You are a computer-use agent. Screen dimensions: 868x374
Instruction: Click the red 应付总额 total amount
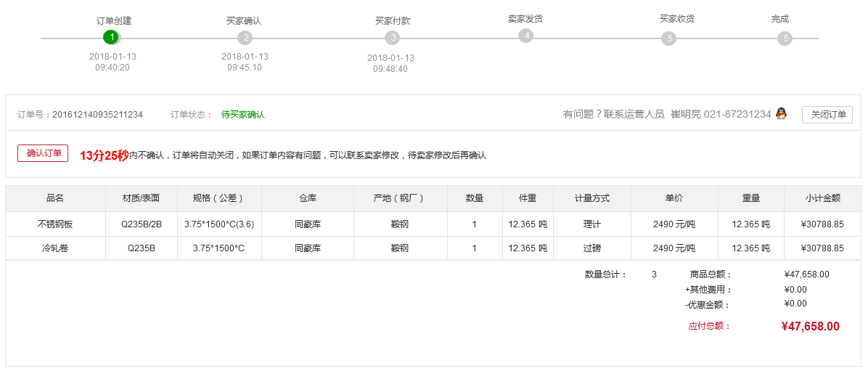tap(810, 327)
